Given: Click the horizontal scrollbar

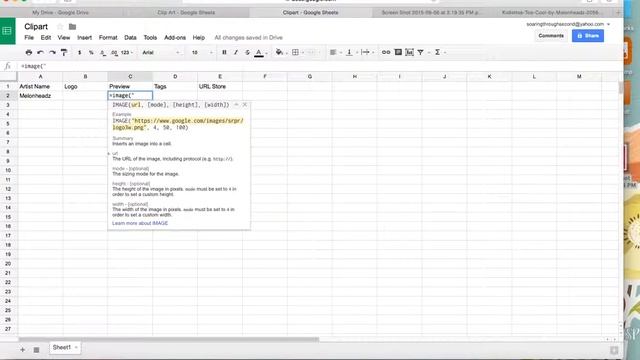Looking at the screenshot, I should coord(168,339).
